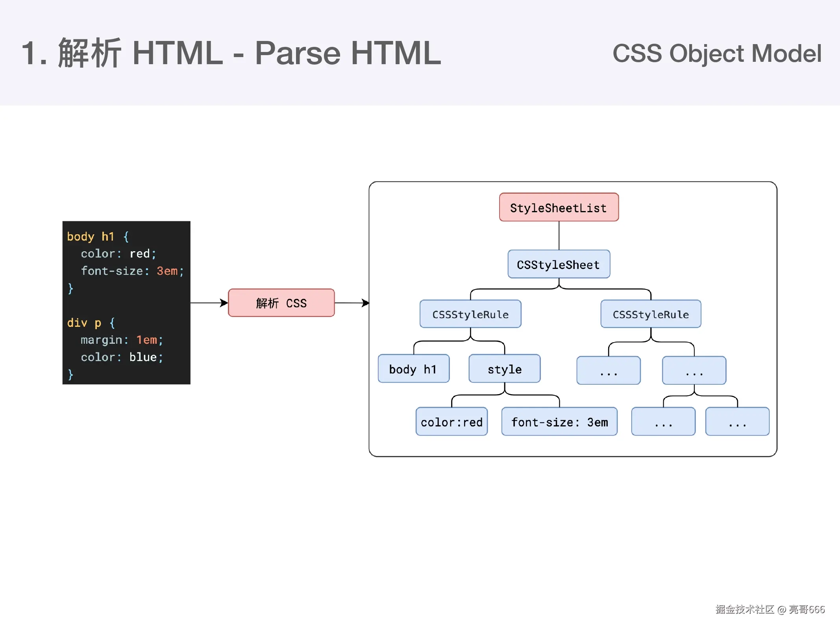This screenshot has height=630, width=840.
Task: Click the style declaration node
Action: click(505, 369)
